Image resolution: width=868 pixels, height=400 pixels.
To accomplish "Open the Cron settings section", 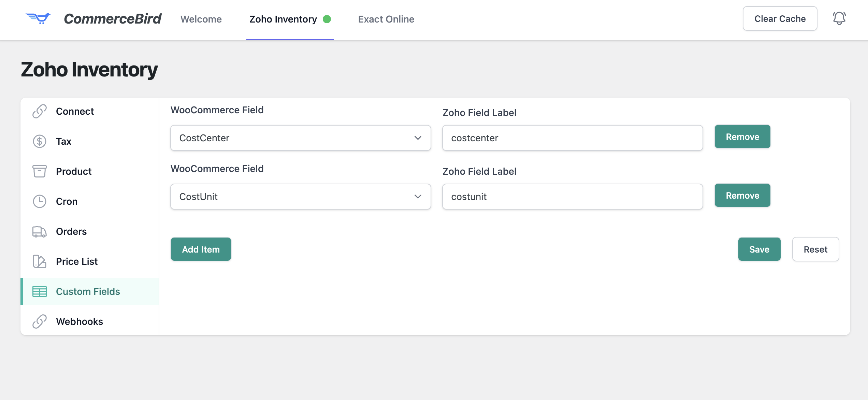I will pyautogui.click(x=90, y=201).
